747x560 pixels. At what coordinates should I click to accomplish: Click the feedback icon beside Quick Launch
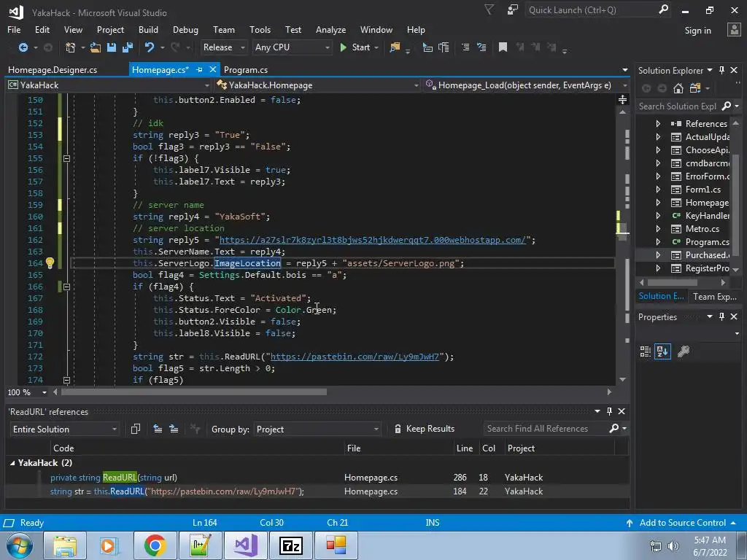coord(512,9)
